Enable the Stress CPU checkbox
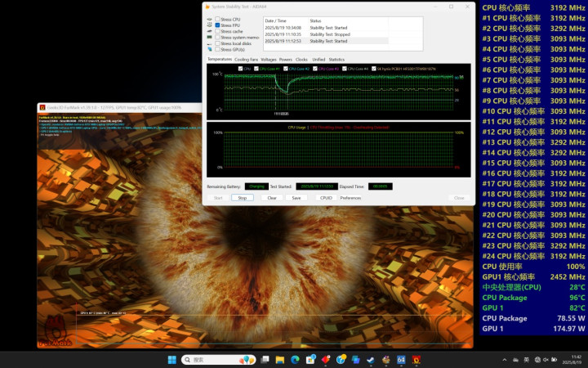588x368 pixels. 217,19
